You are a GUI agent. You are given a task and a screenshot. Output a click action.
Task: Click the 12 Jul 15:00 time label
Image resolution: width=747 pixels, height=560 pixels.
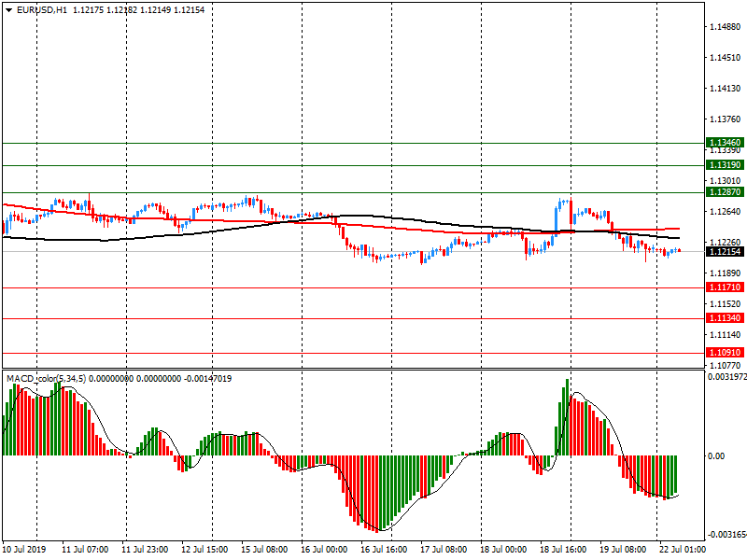tap(204, 549)
